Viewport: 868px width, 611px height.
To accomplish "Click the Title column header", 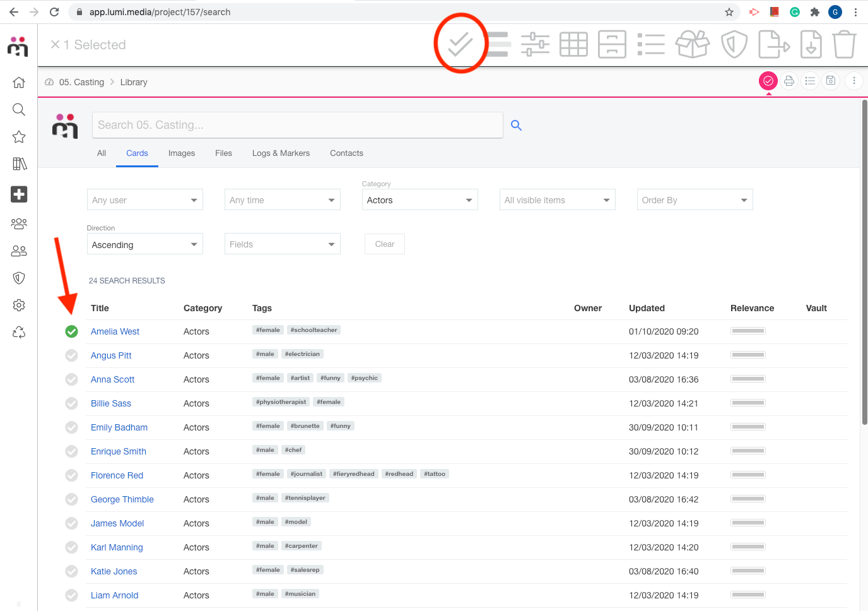I will pyautogui.click(x=100, y=308).
